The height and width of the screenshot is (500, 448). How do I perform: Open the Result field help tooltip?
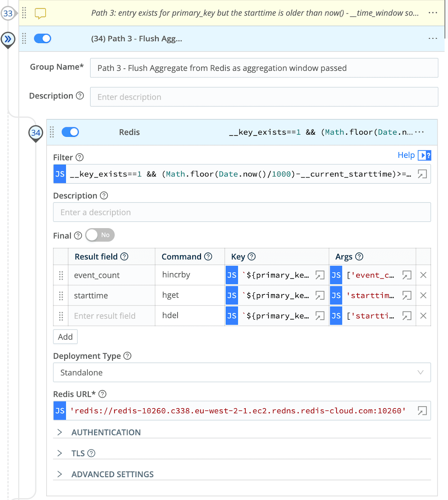point(124,257)
